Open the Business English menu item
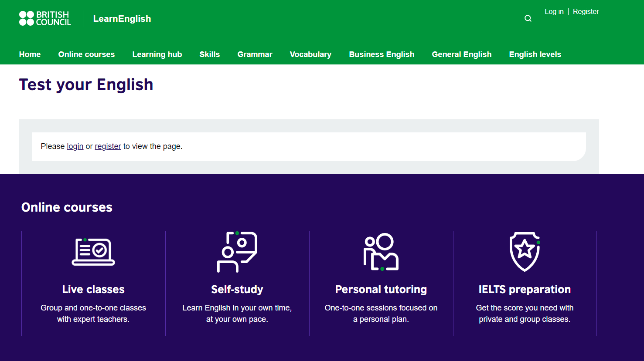This screenshot has height=361, width=644. click(382, 54)
